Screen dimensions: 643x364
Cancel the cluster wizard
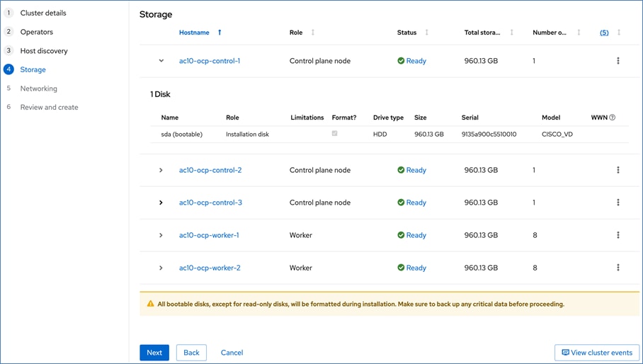(x=232, y=353)
